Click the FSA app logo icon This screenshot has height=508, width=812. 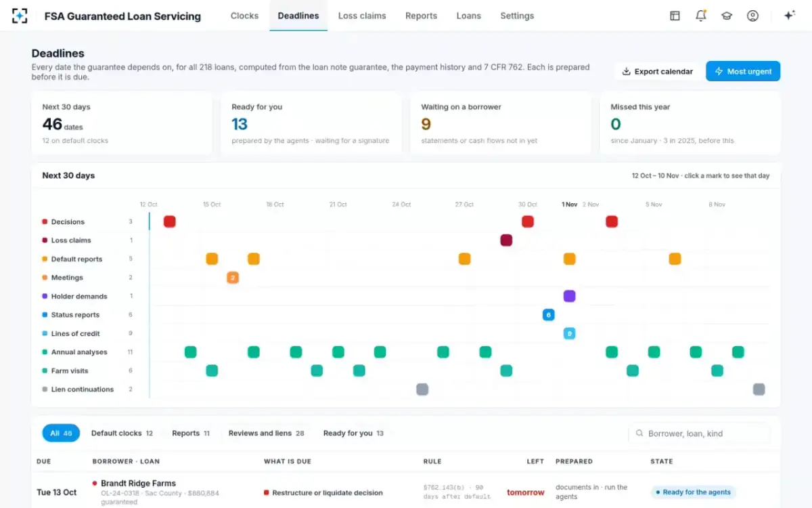point(20,16)
